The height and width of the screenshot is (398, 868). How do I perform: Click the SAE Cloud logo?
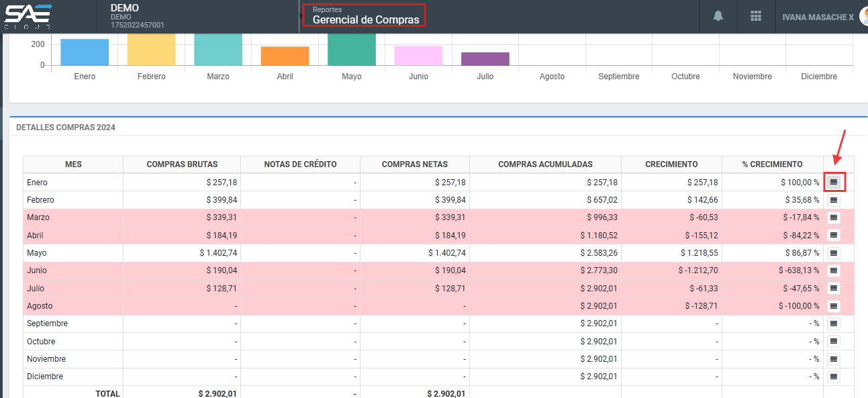click(28, 16)
